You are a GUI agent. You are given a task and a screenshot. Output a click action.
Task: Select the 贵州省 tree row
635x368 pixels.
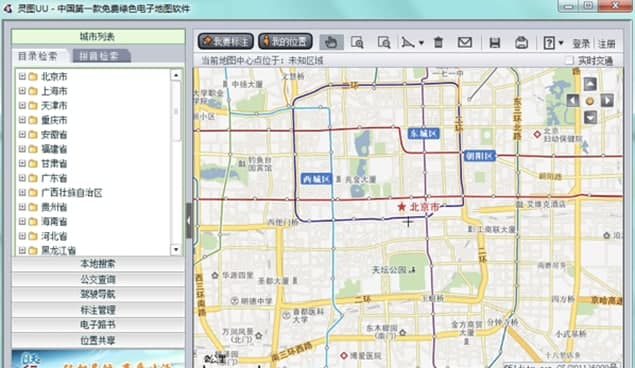point(54,207)
